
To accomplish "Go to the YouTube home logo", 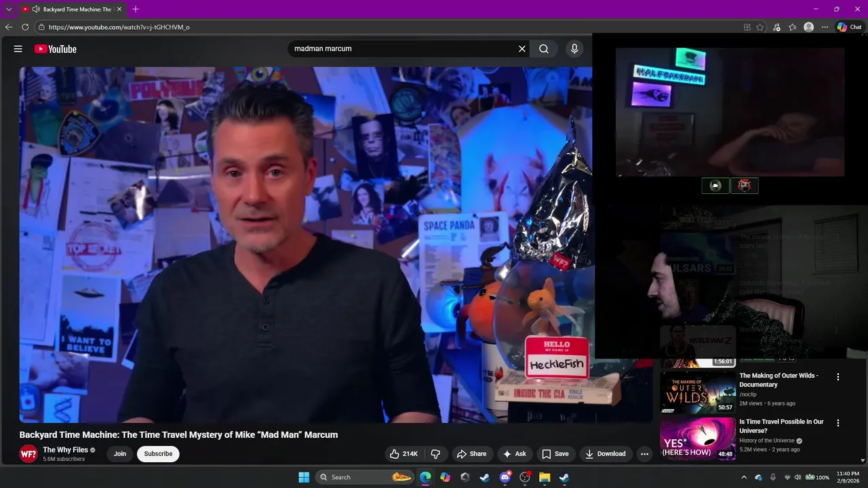I will click(x=56, y=49).
